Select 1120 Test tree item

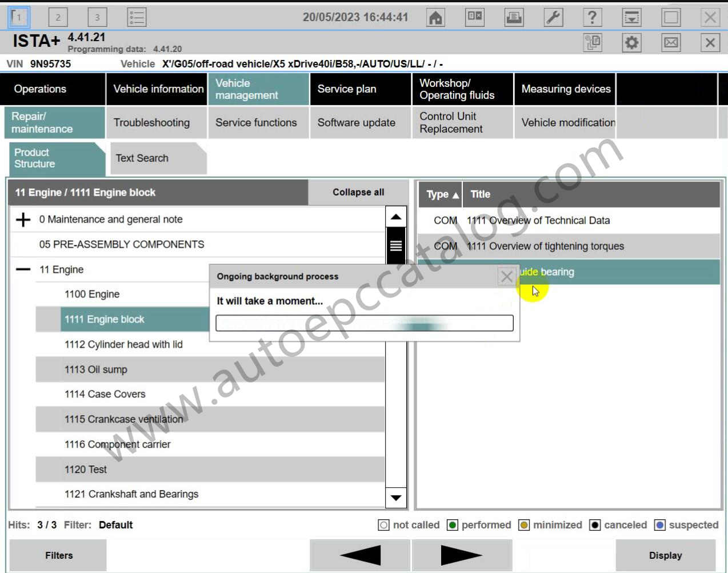coord(210,469)
